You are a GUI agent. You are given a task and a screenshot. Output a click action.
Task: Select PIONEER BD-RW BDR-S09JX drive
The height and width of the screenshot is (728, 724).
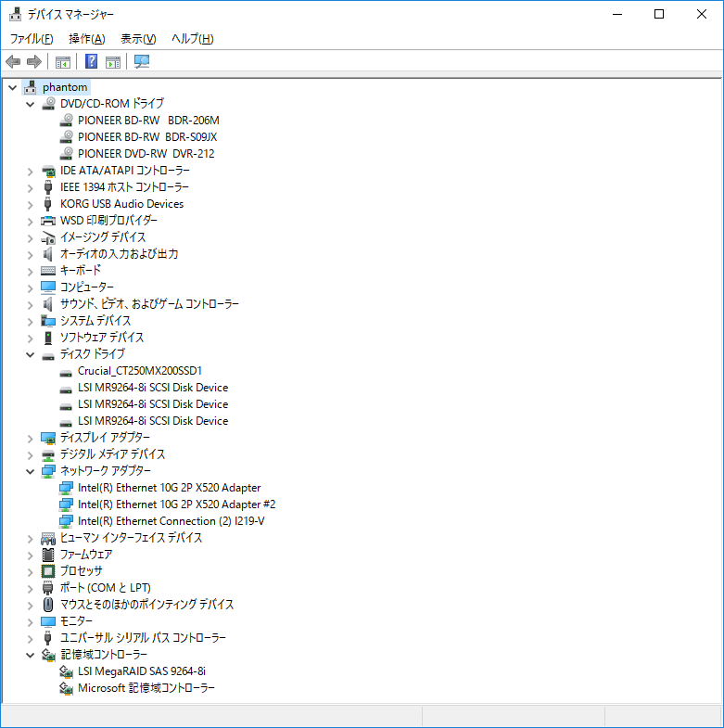pos(147,137)
